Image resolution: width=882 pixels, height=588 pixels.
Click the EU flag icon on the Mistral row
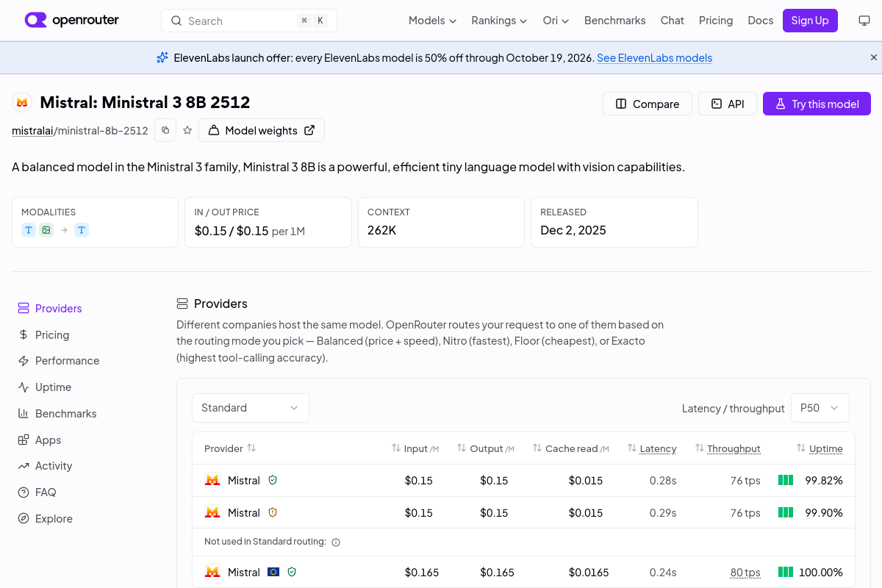click(273, 572)
